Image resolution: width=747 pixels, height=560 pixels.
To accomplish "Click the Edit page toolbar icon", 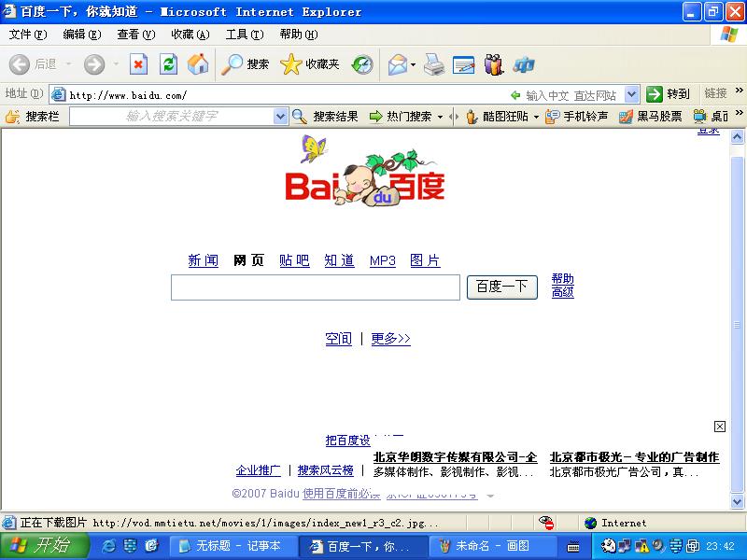I will 463,63.
